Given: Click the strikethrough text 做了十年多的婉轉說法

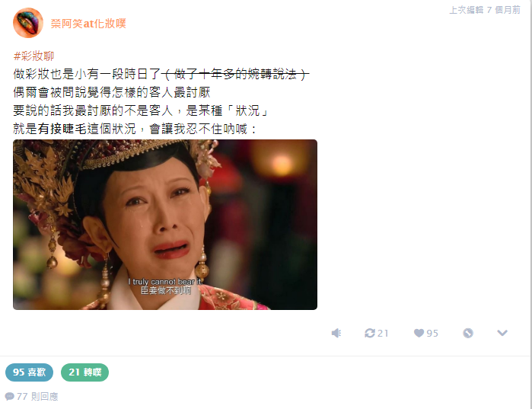Looking at the screenshot, I should (235, 74).
